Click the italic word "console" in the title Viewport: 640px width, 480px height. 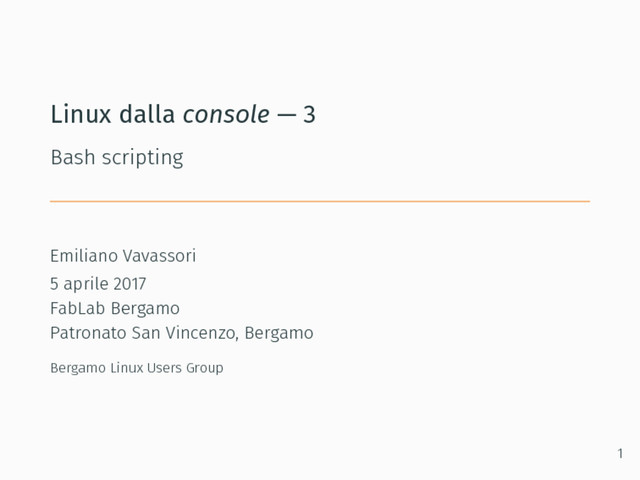pyautogui.click(x=226, y=116)
